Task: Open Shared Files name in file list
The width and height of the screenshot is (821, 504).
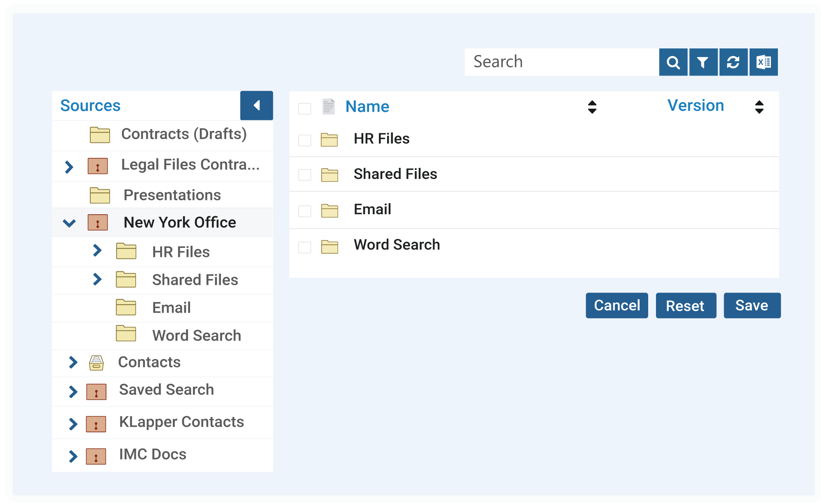Action: (395, 174)
